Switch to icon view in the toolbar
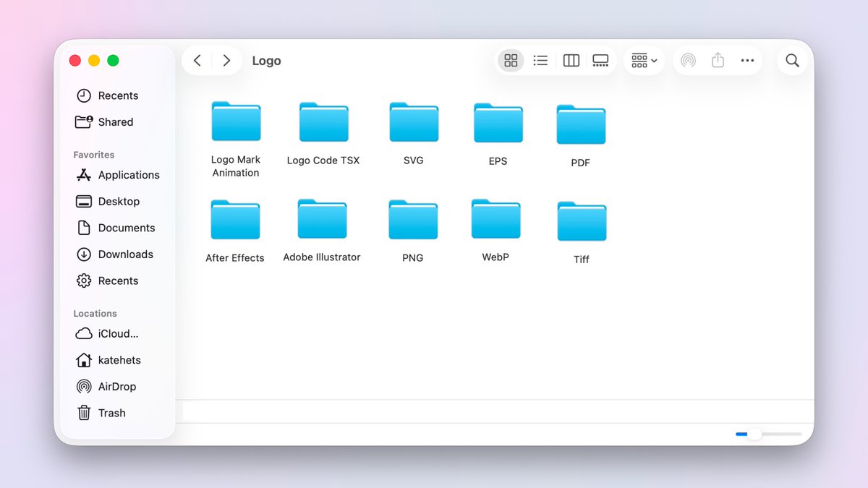The image size is (868, 488). pos(511,60)
